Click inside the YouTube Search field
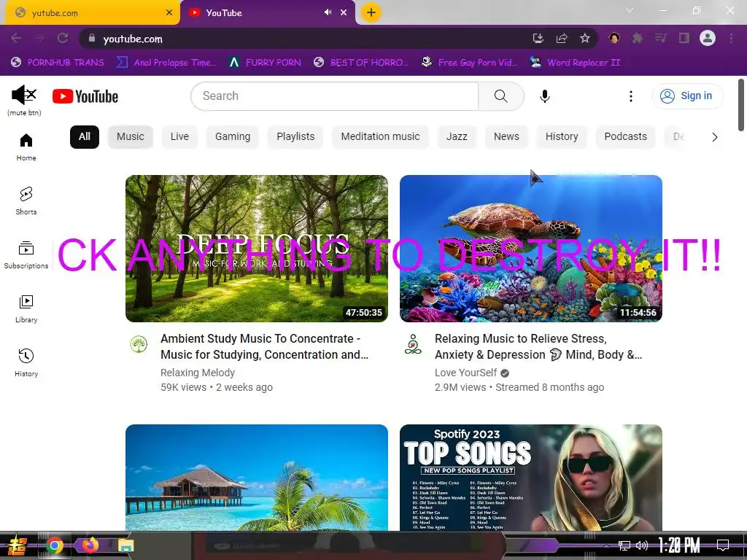This screenshot has height=560, width=747. [334, 96]
